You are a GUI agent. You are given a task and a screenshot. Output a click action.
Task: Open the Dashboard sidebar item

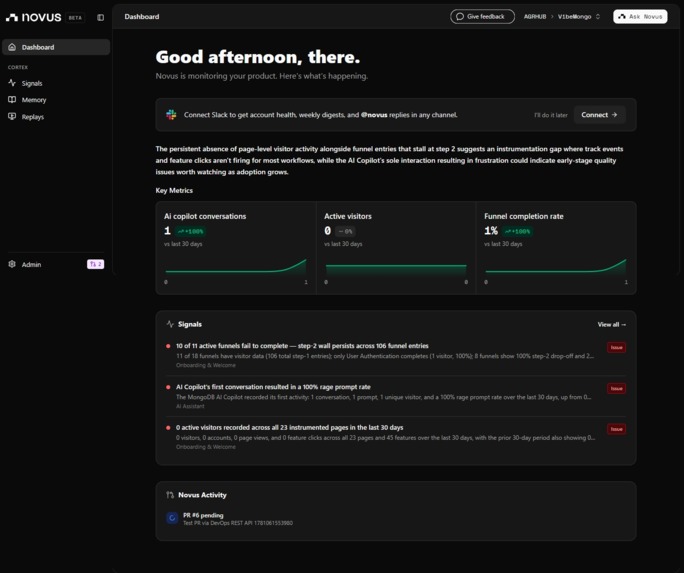[x=56, y=47]
